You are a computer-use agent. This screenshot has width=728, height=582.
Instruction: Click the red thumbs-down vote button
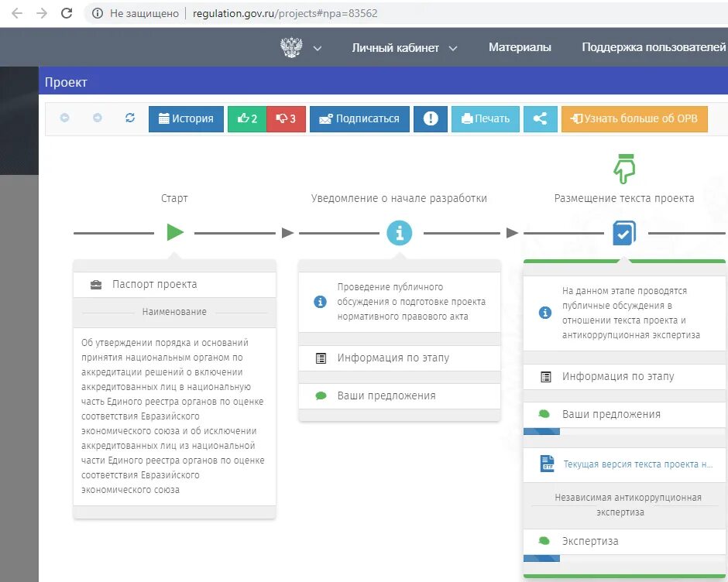tap(286, 119)
